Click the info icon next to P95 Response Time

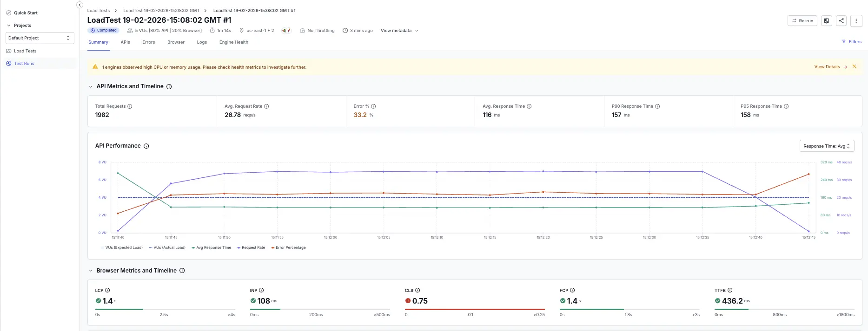point(786,106)
